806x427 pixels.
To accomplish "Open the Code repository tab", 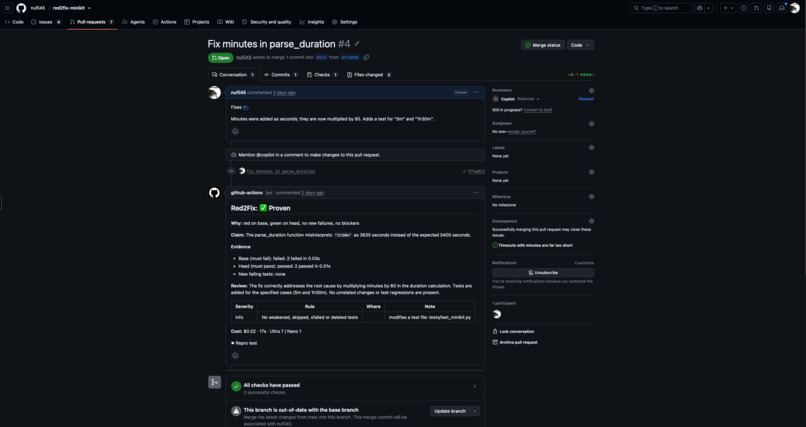I will pos(14,22).
